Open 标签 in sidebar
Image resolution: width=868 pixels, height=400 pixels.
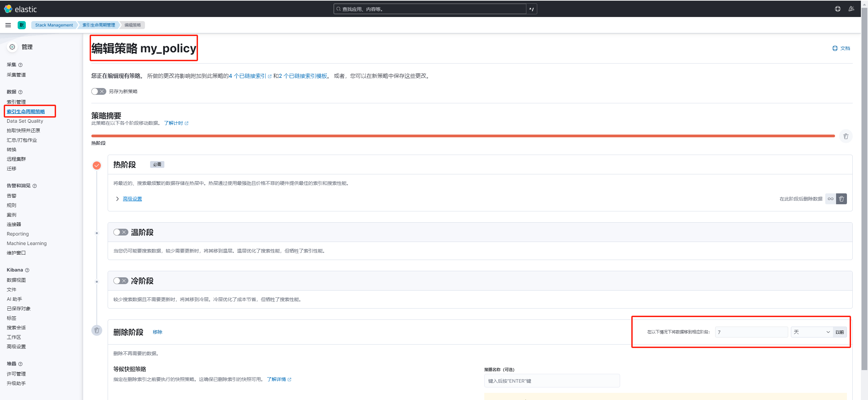pos(12,318)
